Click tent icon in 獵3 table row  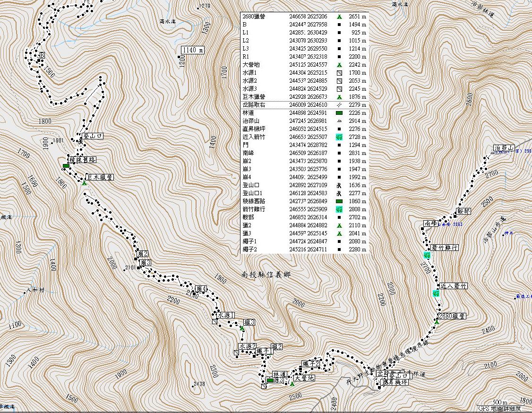(x=339, y=234)
